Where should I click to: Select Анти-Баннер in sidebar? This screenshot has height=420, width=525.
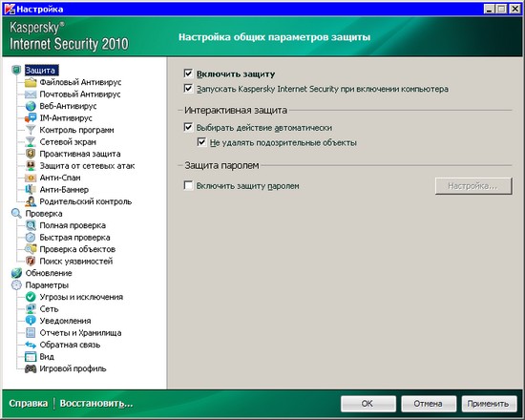[x=64, y=190]
